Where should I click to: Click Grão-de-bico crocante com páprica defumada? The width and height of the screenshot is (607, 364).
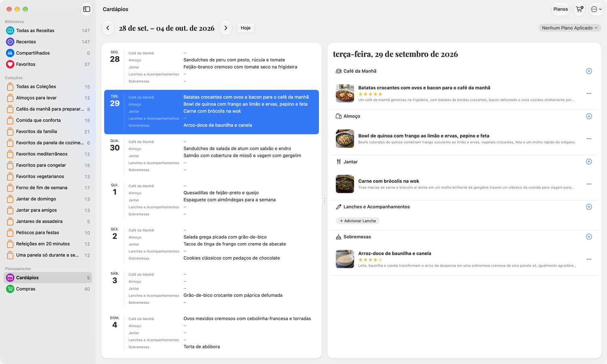pyautogui.click(x=233, y=295)
